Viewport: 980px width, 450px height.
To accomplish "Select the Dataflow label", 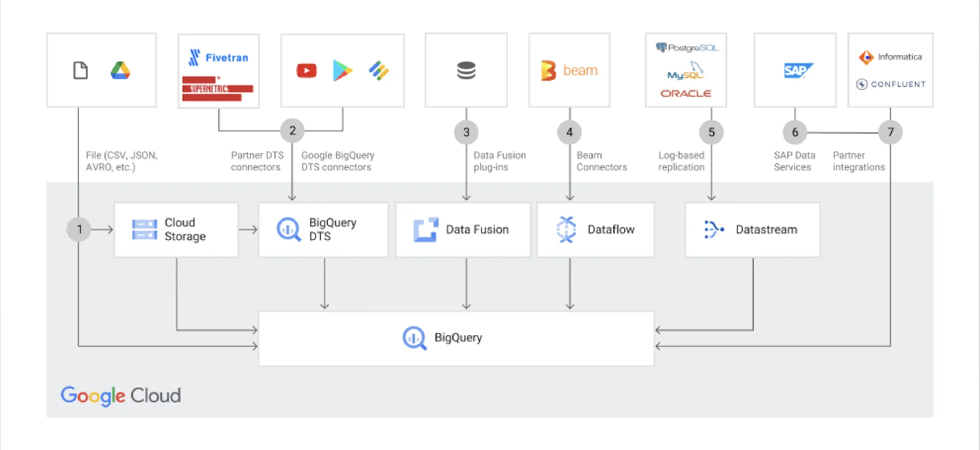I will coord(611,230).
